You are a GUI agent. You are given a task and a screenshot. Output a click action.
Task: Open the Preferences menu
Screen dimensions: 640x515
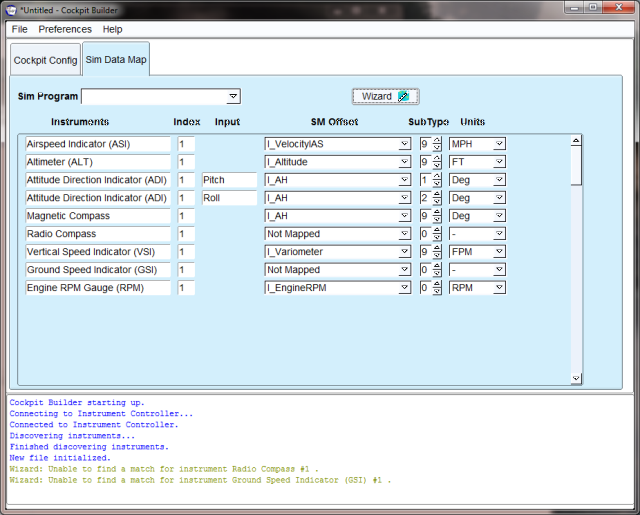point(65,29)
